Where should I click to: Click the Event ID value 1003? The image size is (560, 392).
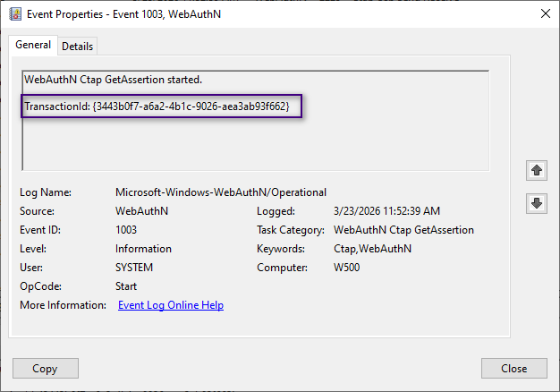(126, 230)
